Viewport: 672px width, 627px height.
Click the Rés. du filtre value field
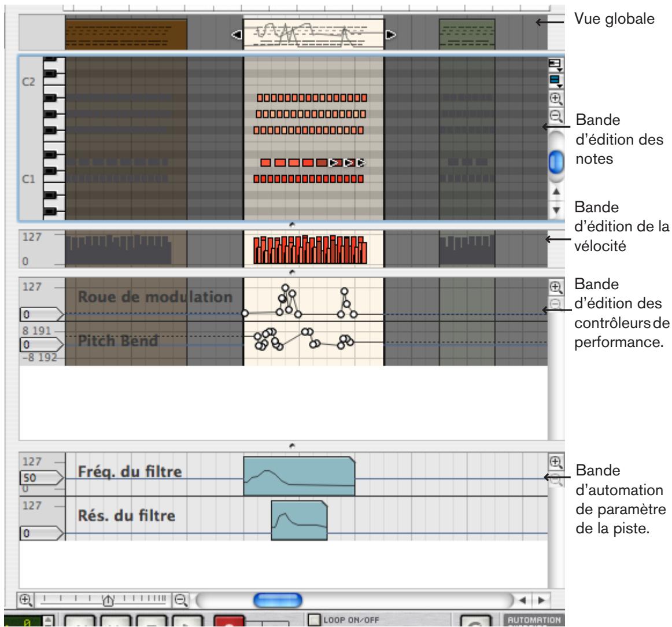41,533
